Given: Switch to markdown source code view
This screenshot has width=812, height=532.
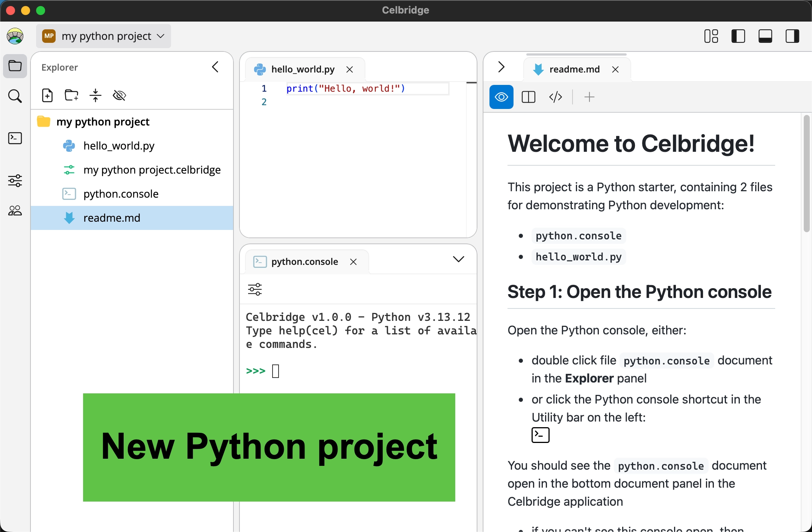Looking at the screenshot, I should click(x=556, y=97).
